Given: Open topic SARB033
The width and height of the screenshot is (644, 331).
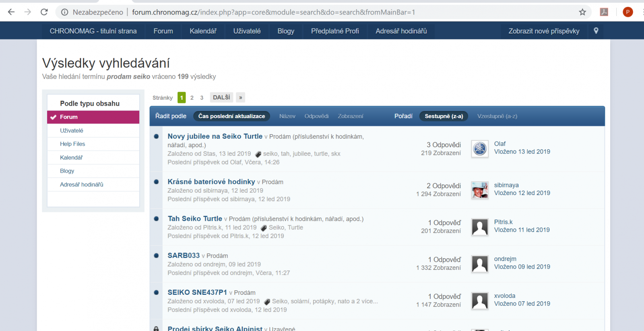Looking at the screenshot, I should pos(184,255).
